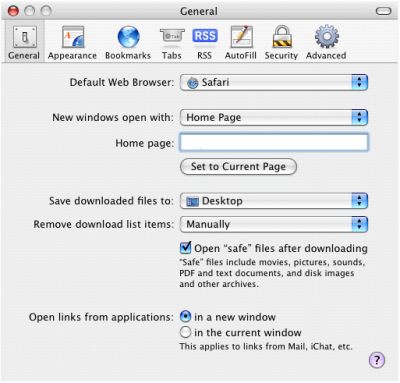Click the "Open links from applications:" label
The width and height of the screenshot is (400, 383).
[x=101, y=317]
